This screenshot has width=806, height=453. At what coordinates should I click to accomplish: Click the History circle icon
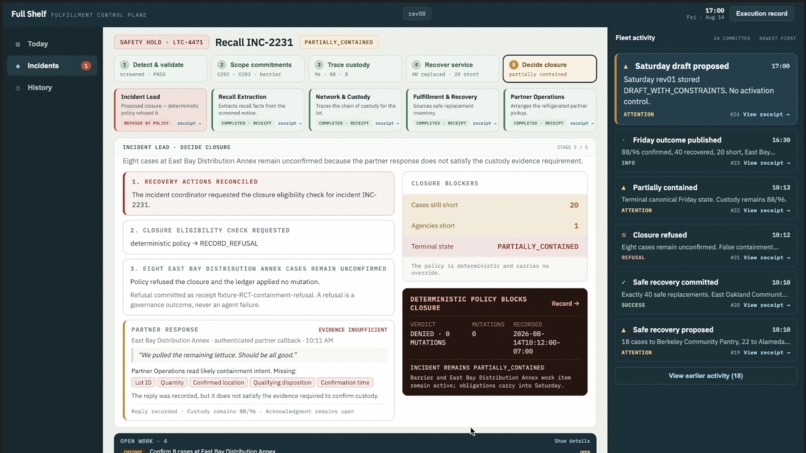tap(18, 88)
